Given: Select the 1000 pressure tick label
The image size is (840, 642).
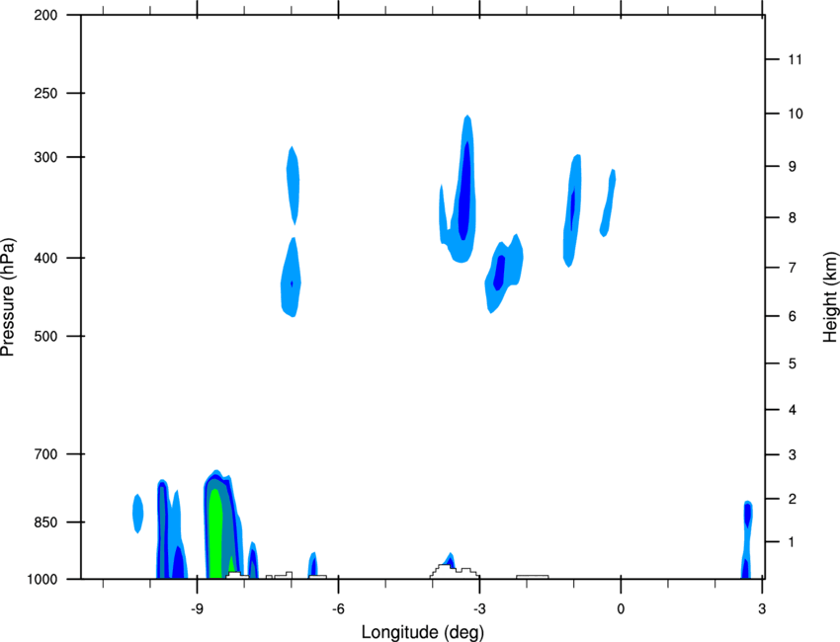Looking at the screenshot, I should click(x=42, y=579).
